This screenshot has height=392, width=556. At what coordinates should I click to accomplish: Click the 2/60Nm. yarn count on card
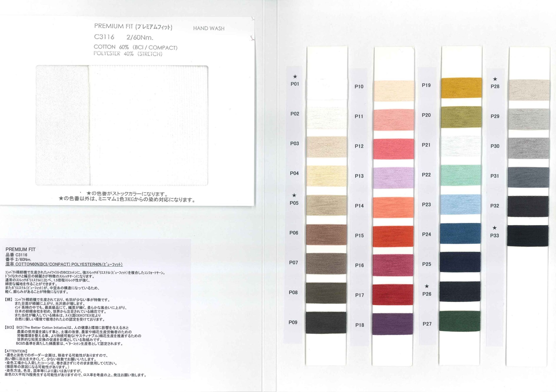pyautogui.click(x=140, y=38)
